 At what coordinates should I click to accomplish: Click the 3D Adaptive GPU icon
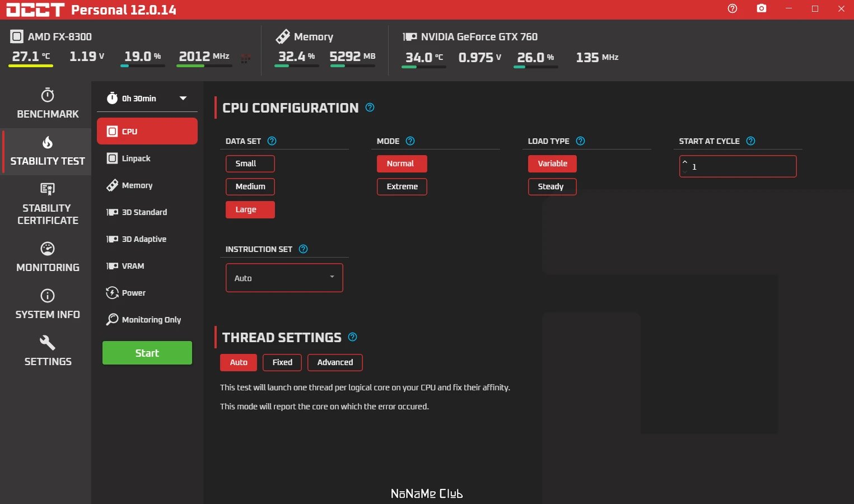click(112, 239)
